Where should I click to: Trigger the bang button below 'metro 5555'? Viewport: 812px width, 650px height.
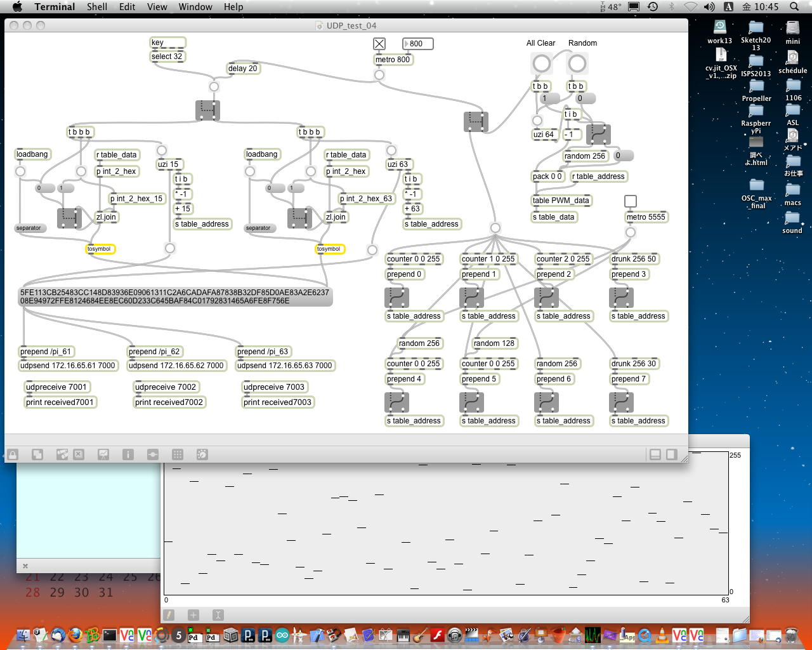click(x=631, y=232)
